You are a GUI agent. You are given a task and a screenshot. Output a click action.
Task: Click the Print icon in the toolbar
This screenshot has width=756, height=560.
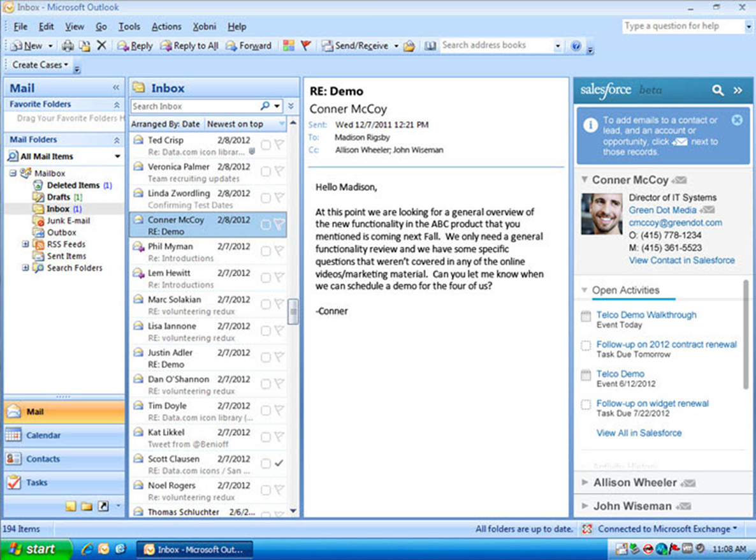(68, 46)
